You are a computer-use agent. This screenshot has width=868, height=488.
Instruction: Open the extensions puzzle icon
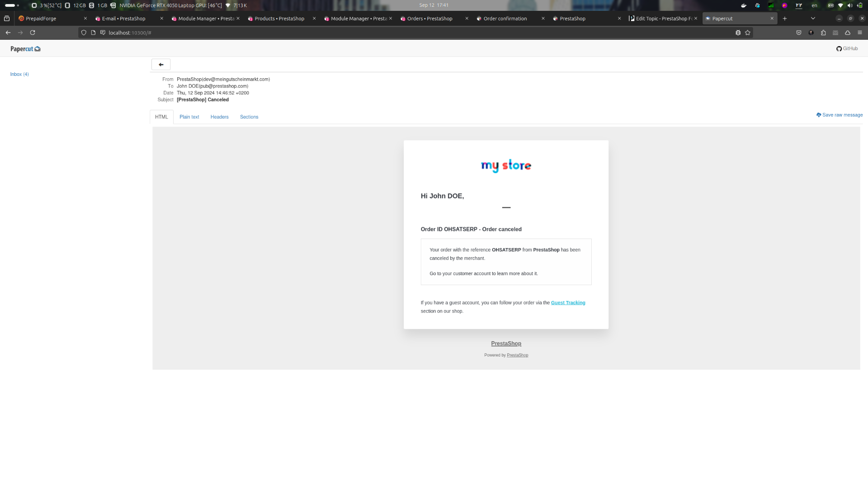[x=823, y=33]
